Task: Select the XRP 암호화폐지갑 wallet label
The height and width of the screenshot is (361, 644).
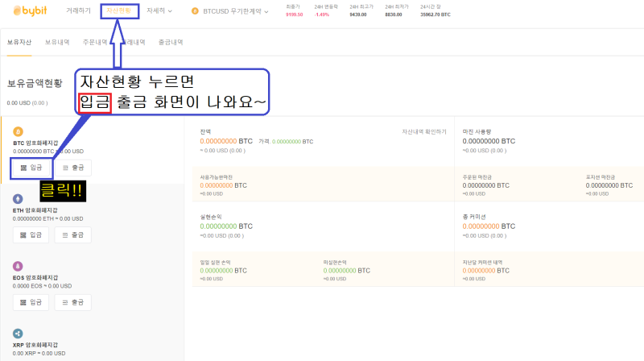Action: 35,345
